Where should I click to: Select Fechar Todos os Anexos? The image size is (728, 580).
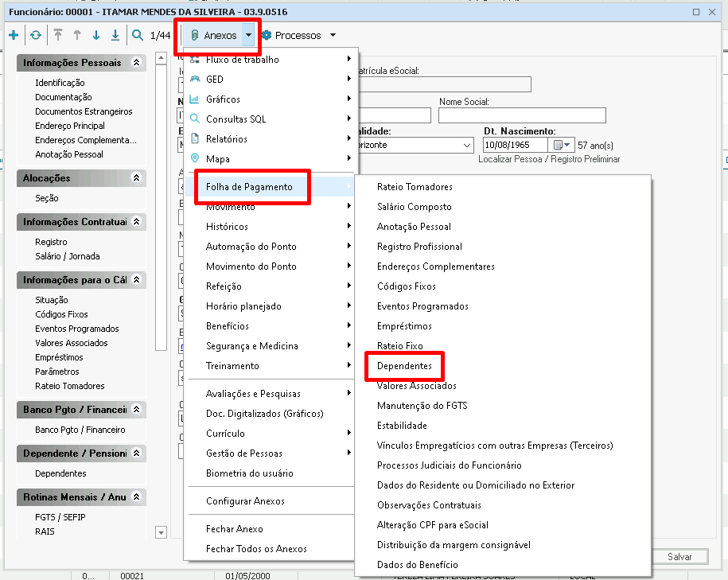(271, 549)
